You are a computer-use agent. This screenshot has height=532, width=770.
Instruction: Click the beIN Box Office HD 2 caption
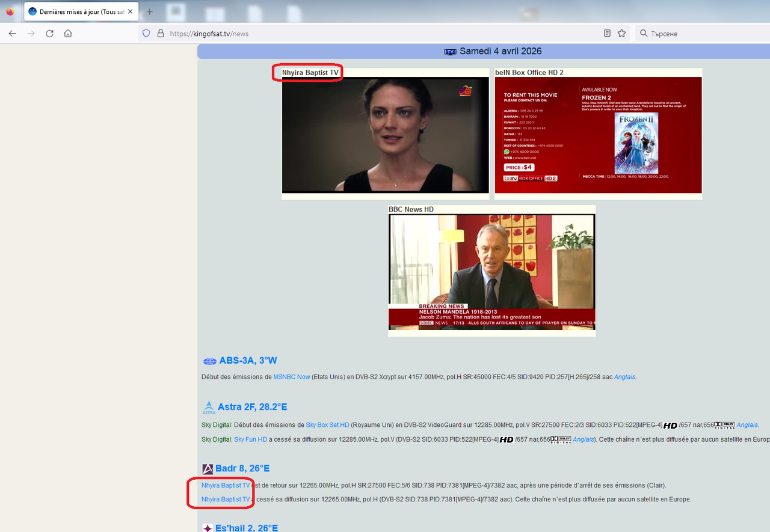(x=529, y=73)
